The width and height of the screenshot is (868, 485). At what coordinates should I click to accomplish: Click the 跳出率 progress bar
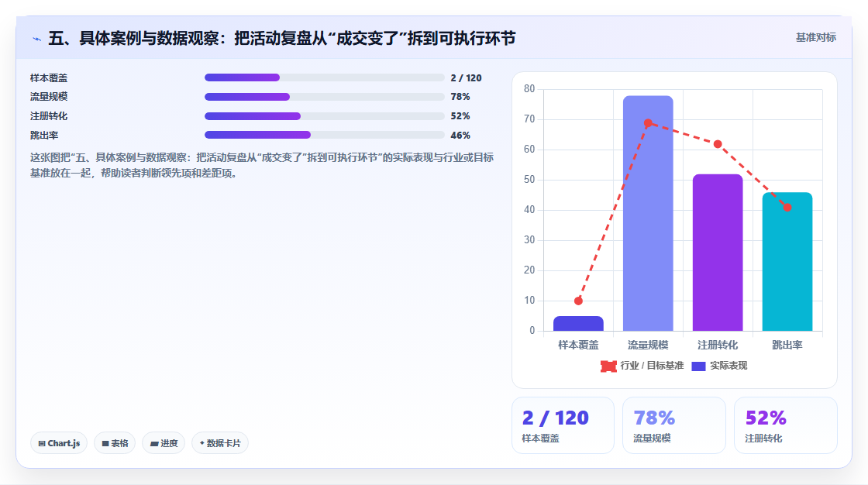click(x=325, y=135)
